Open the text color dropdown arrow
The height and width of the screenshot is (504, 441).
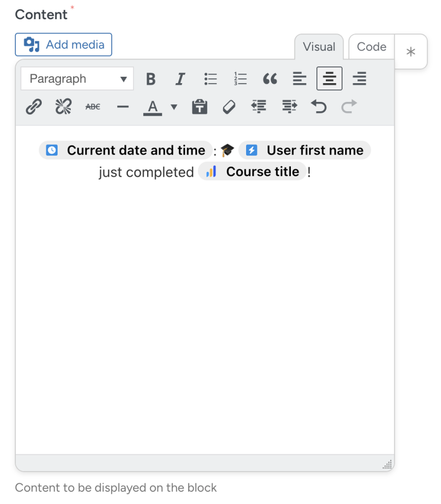(174, 107)
